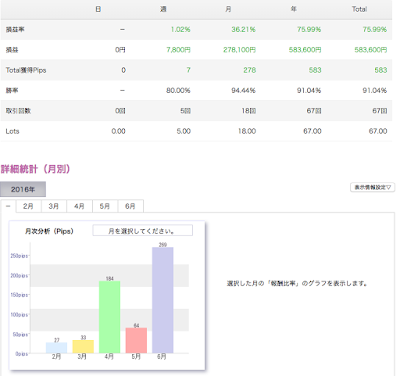Click the 18.00 monthly Lots value

click(x=247, y=131)
